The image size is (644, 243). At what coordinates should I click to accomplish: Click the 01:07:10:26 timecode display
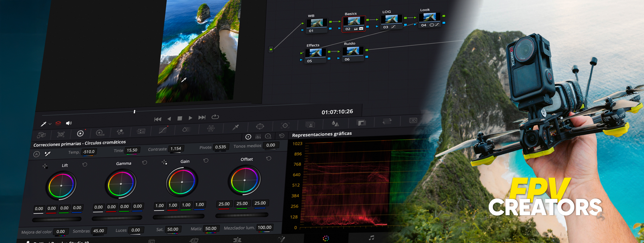click(337, 112)
